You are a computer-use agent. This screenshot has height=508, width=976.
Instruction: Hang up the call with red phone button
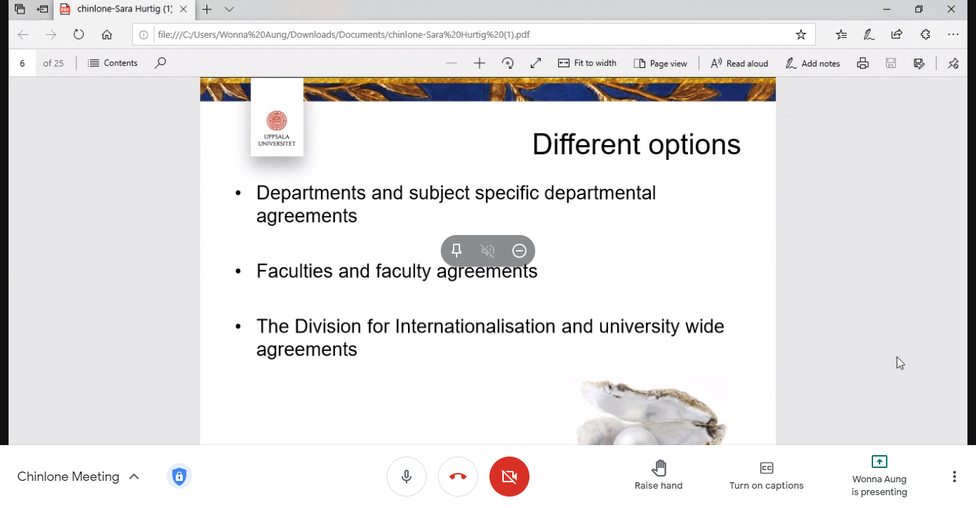458,477
